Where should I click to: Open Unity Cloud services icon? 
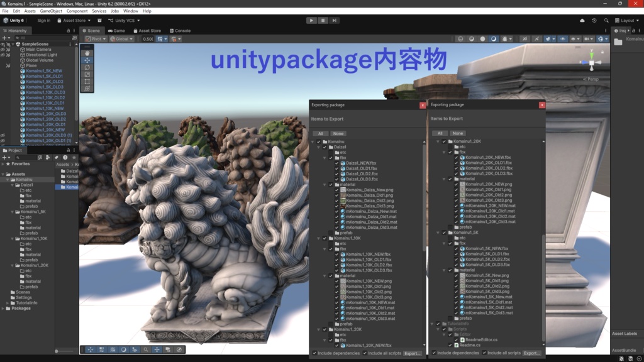[582, 21]
